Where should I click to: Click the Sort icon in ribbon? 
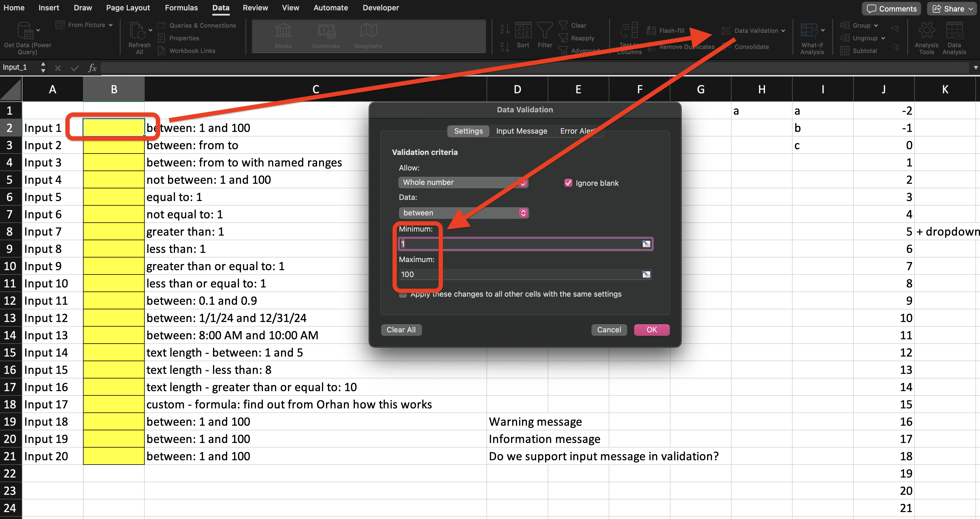click(x=523, y=31)
